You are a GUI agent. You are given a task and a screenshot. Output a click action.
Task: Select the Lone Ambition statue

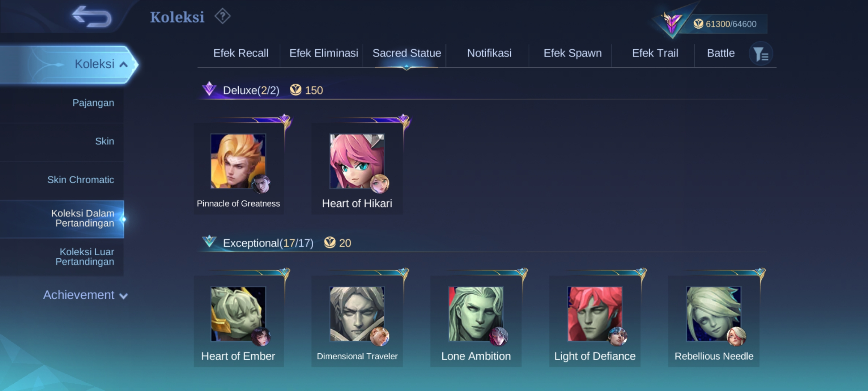tap(476, 321)
